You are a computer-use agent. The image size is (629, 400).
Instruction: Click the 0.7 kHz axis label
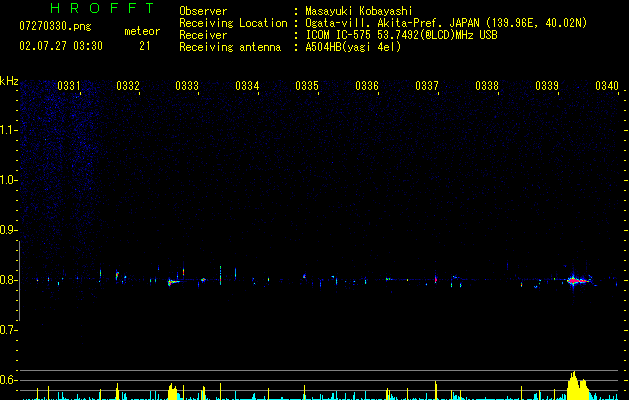coord(8,330)
